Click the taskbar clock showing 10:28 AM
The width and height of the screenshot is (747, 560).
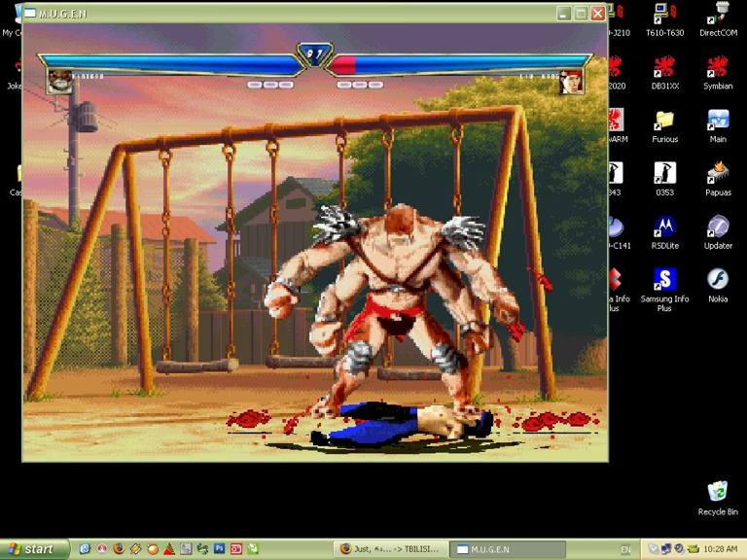pyautogui.click(x=720, y=549)
